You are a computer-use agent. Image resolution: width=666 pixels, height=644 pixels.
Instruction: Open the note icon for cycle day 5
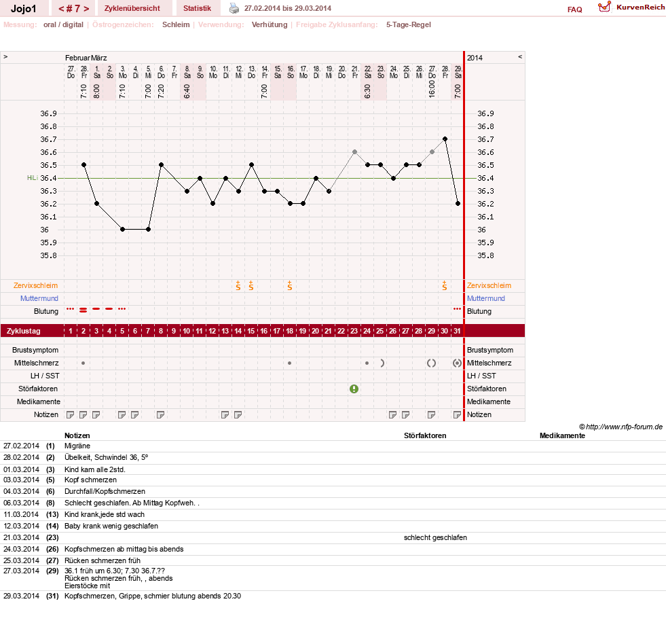122,414
